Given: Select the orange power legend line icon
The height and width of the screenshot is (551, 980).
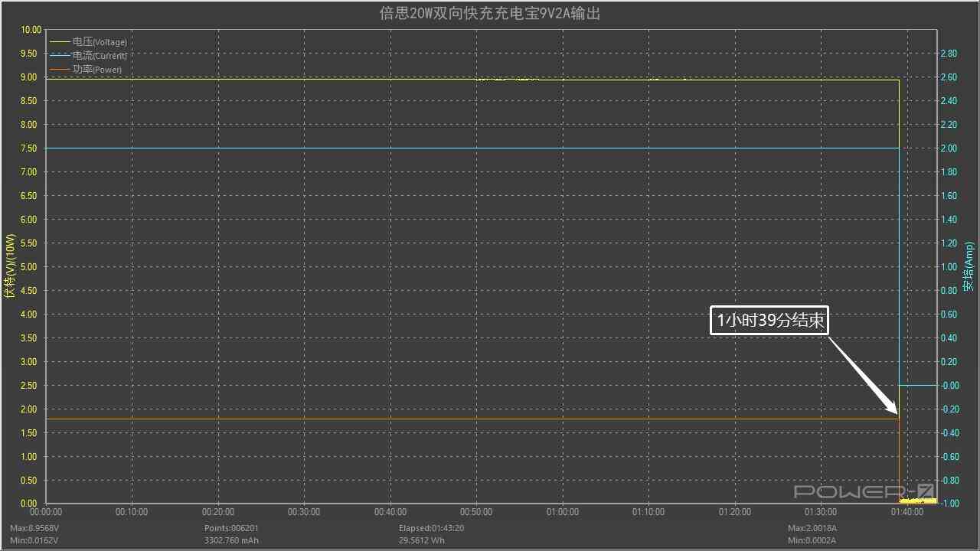Looking at the screenshot, I should tap(59, 69).
